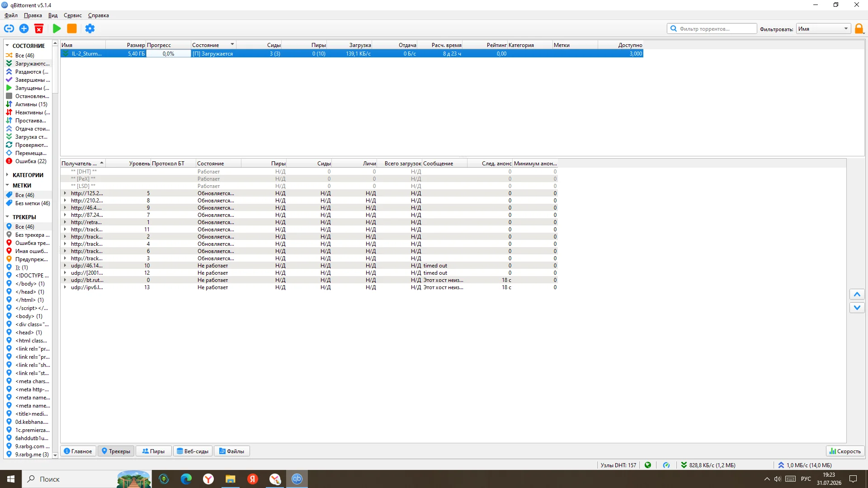Collapse the ТРЕКЕРЫ sidebar section
Screen dimensions: 868x488
coord(7,217)
